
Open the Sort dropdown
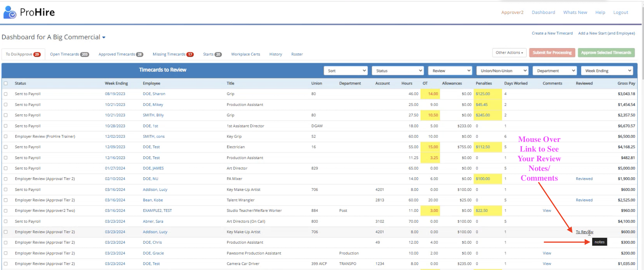click(x=346, y=70)
